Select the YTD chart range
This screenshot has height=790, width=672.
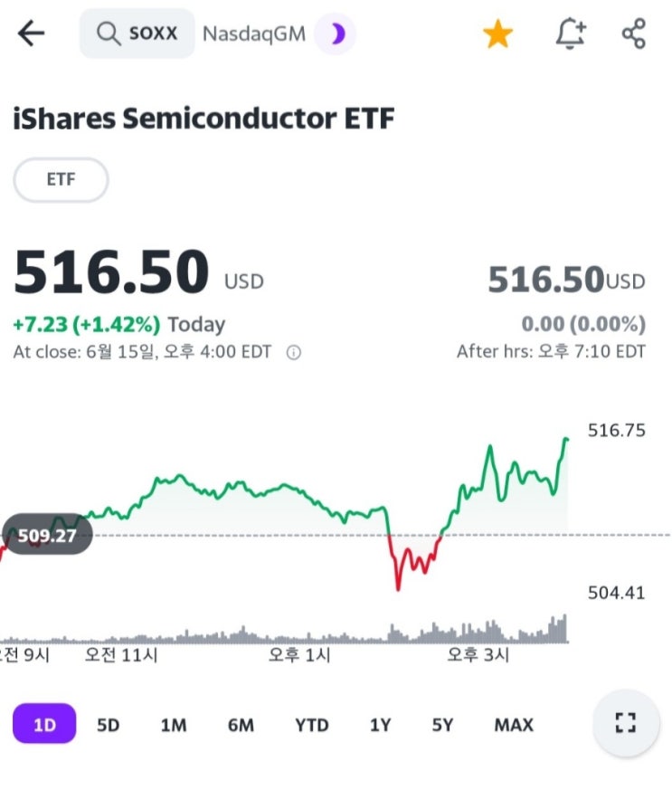tap(311, 725)
